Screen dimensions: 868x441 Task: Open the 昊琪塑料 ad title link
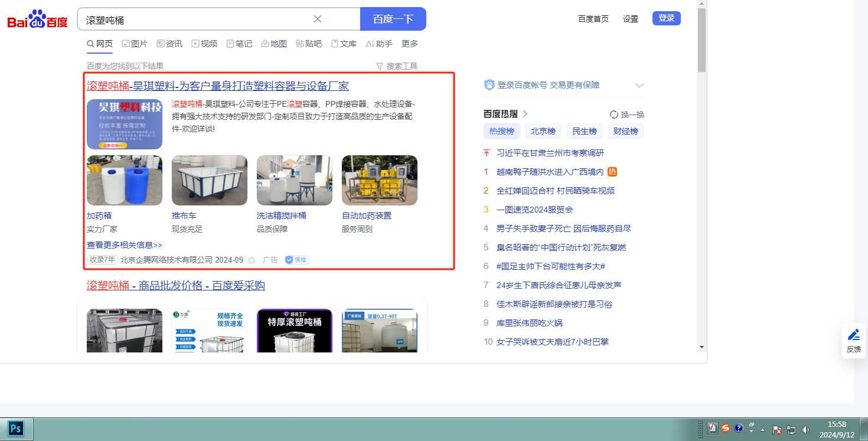pyautogui.click(x=218, y=86)
